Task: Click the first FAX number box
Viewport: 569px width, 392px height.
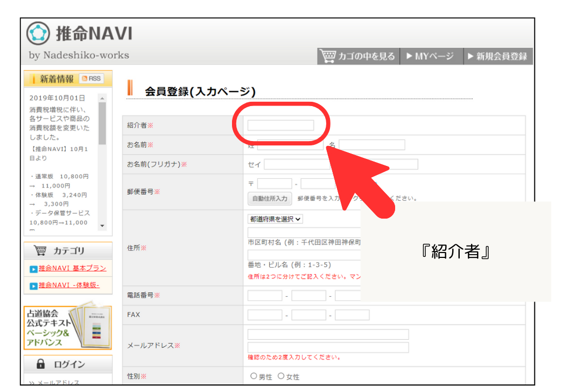Action: [x=265, y=315]
